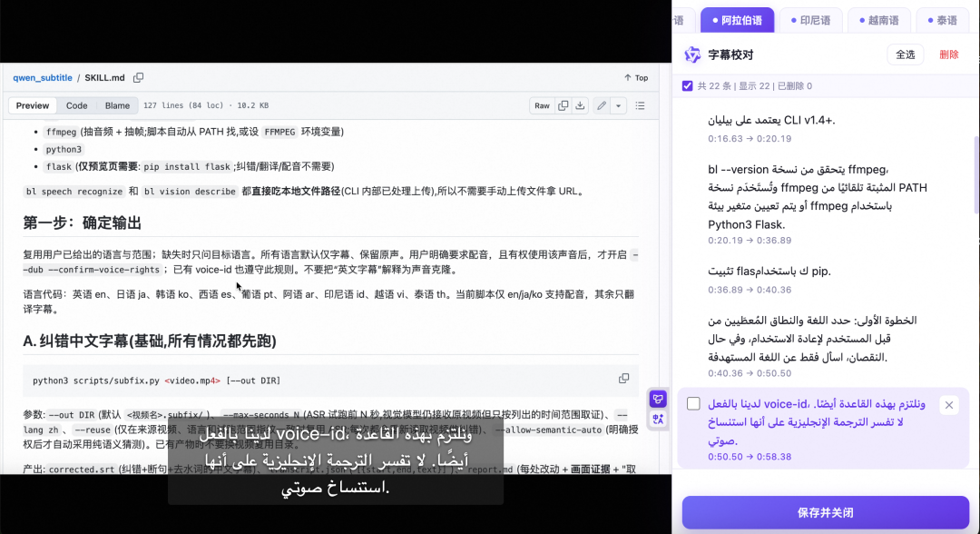The height and width of the screenshot is (534, 980).
Task: Delete selected subtitles with 删除
Action: [949, 55]
